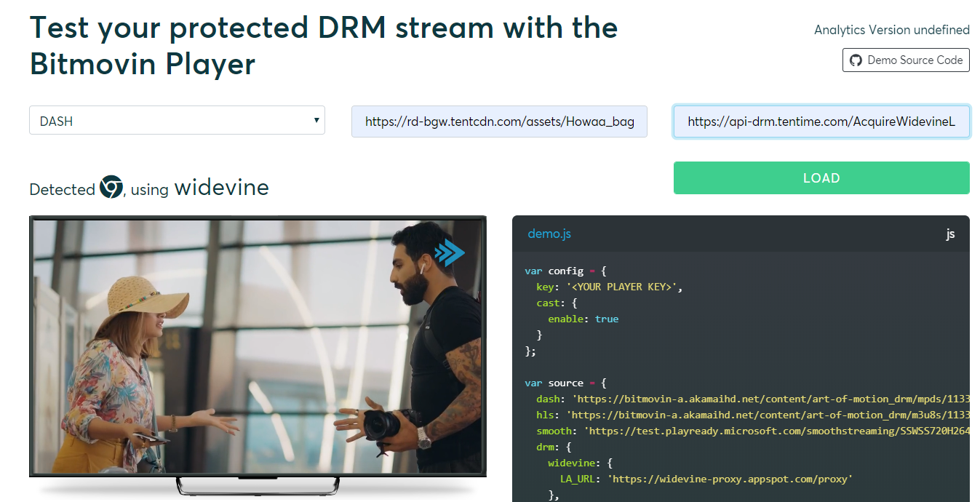Open the DASH stream format dropdown
Image resolution: width=980 pixels, height=502 pixels.
[177, 121]
